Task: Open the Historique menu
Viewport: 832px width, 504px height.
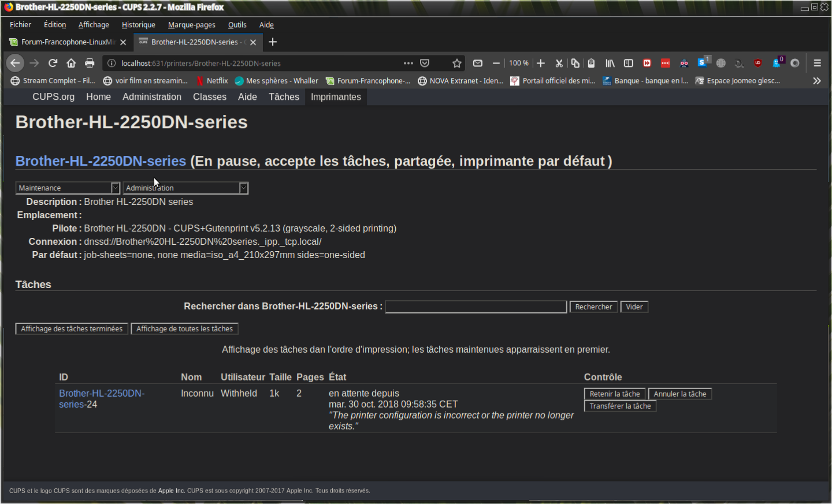Action: (138, 25)
